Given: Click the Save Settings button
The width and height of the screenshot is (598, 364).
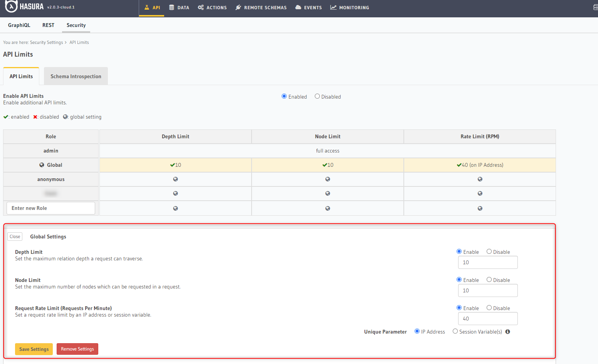Looking at the screenshot, I should 34,349.
